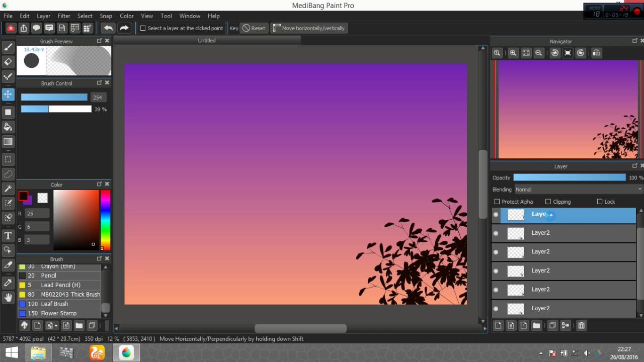Delete layer with the trash icon
The image size is (644, 362).
(x=581, y=325)
